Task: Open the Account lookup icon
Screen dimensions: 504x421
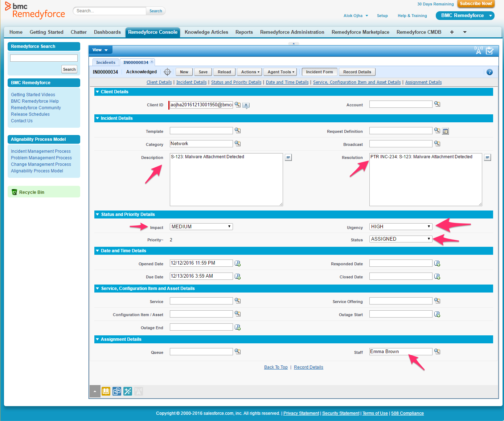Action: coord(437,104)
